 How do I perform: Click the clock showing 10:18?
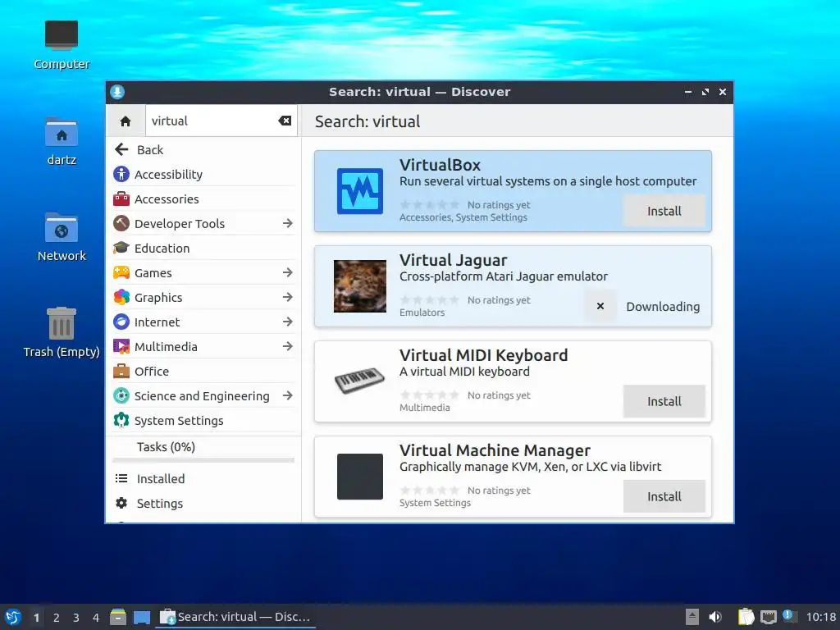coord(820,617)
